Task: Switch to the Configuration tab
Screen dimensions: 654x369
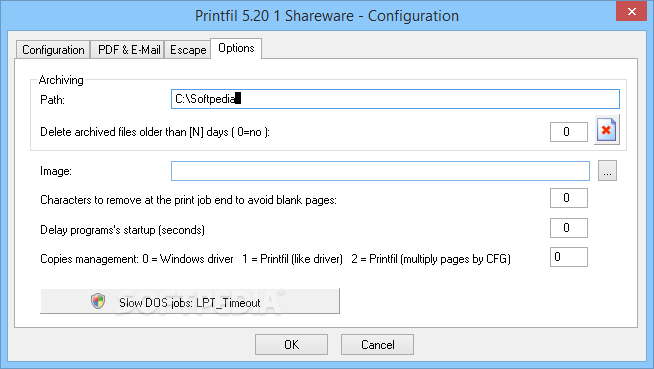Action: pyautogui.click(x=53, y=50)
